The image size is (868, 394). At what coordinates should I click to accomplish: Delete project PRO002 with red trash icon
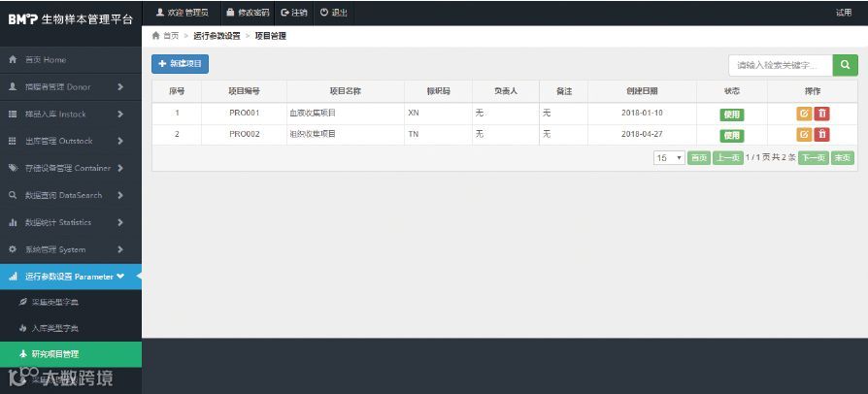click(x=822, y=135)
